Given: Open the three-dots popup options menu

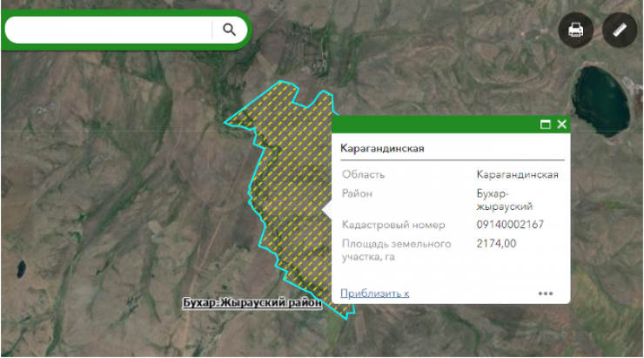Looking at the screenshot, I should tap(546, 294).
